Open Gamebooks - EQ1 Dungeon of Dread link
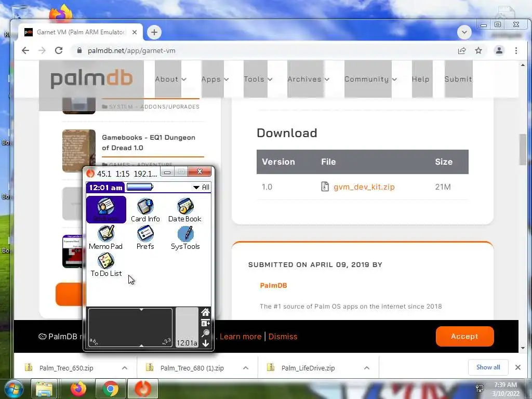 (x=149, y=142)
